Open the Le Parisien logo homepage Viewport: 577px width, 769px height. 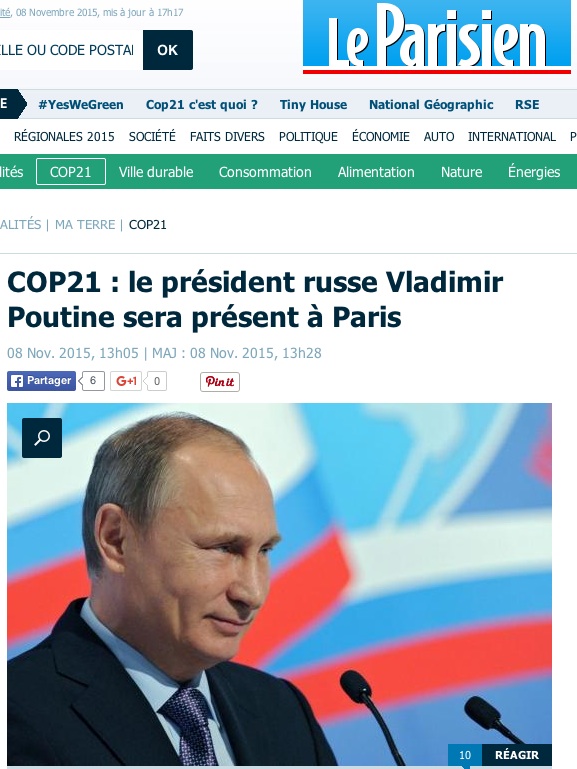(437, 37)
